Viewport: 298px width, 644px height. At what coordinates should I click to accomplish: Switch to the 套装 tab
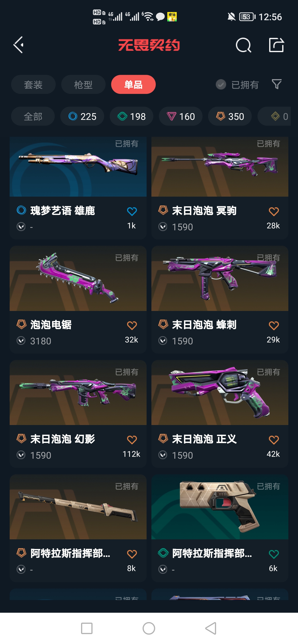click(33, 84)
